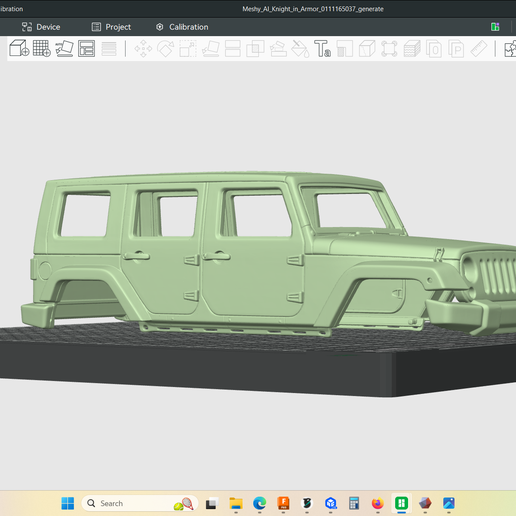Click the toolbar icon right of Text tool

345,49
